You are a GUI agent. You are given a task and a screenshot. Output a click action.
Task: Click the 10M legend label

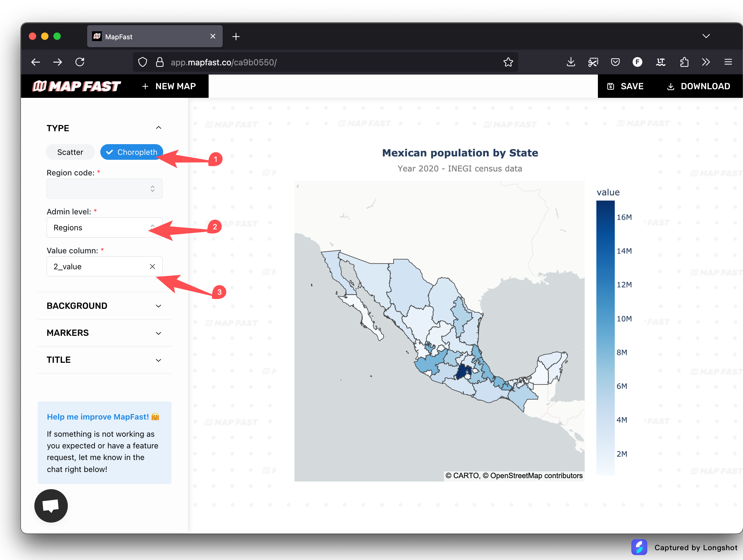[624, 319]
